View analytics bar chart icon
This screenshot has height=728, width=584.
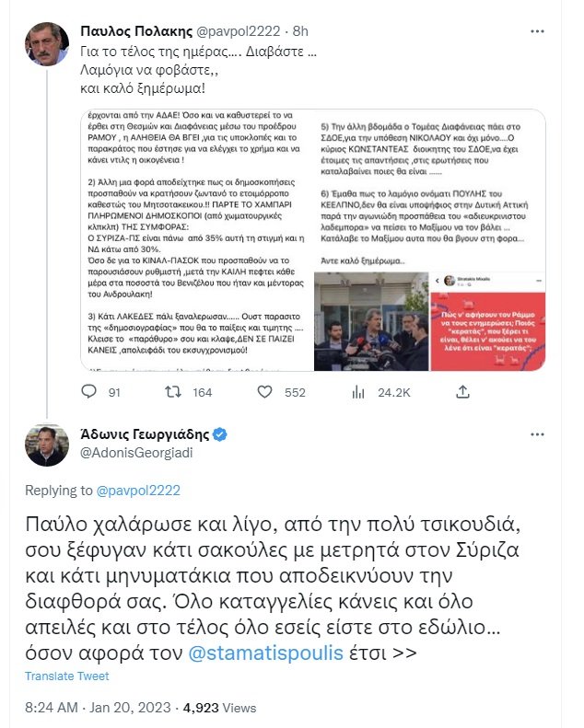tap(358, 392)
